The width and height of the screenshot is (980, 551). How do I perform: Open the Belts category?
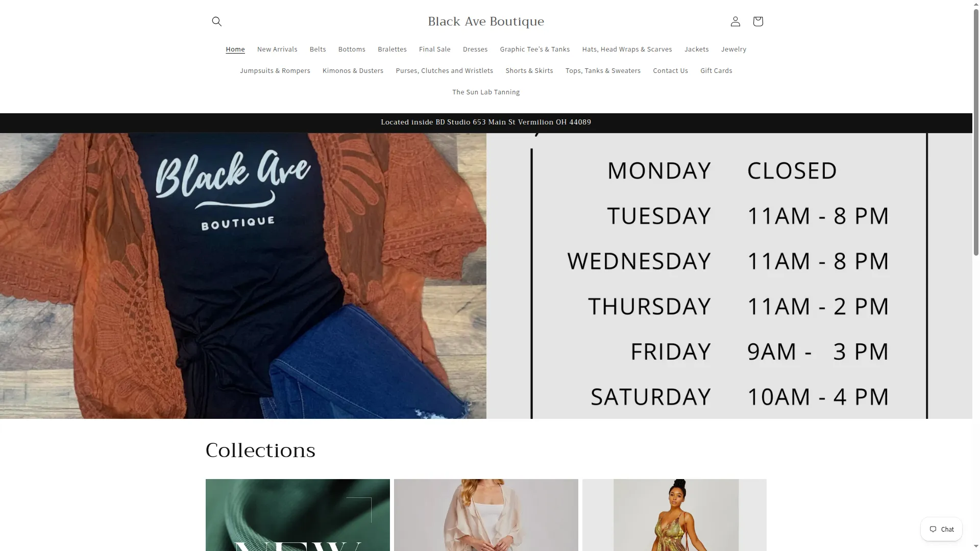pos(317,49)
